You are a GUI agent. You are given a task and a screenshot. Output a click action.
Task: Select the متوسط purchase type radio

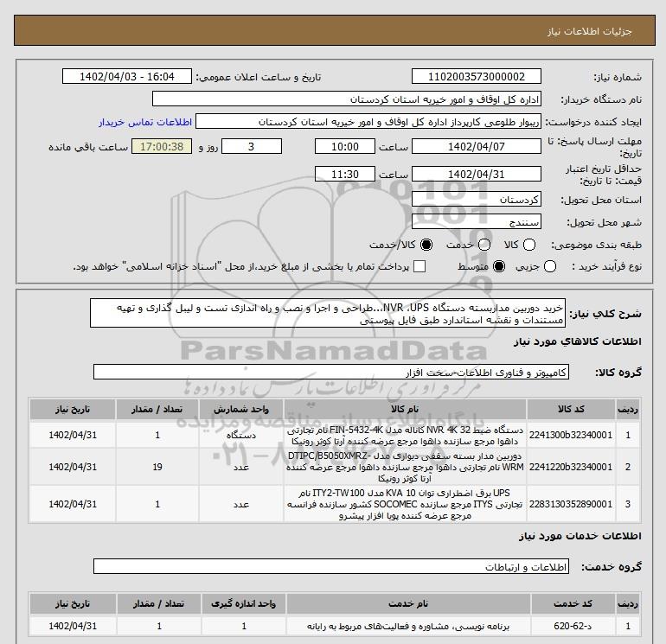pos(499,266)
